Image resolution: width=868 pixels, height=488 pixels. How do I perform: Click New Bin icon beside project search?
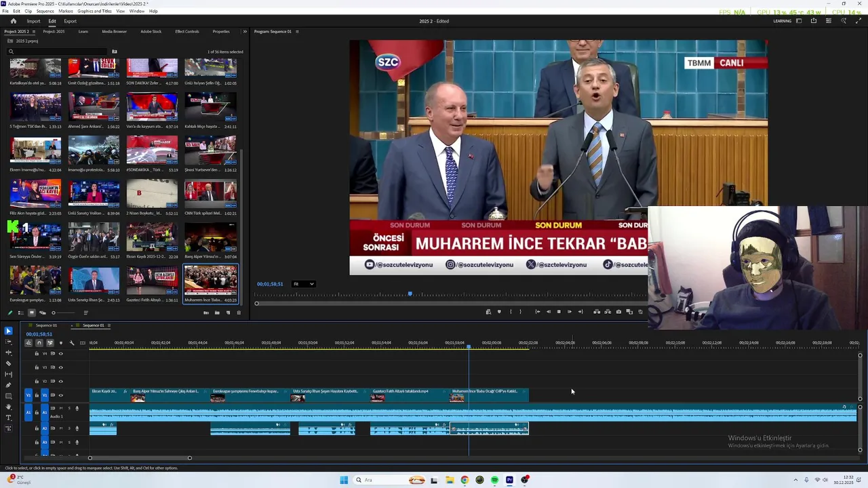(114, 52)
